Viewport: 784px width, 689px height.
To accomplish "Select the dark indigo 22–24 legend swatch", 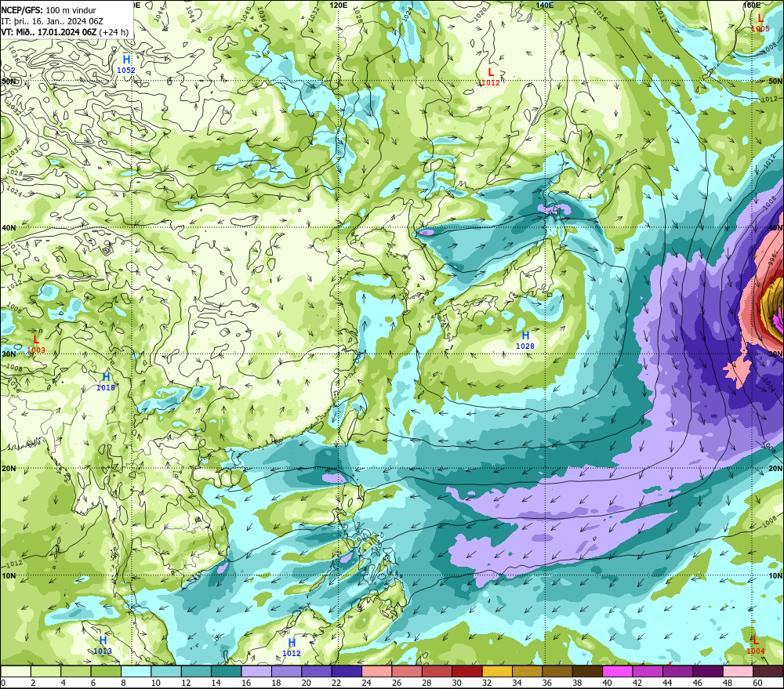I will pos(347,671).
